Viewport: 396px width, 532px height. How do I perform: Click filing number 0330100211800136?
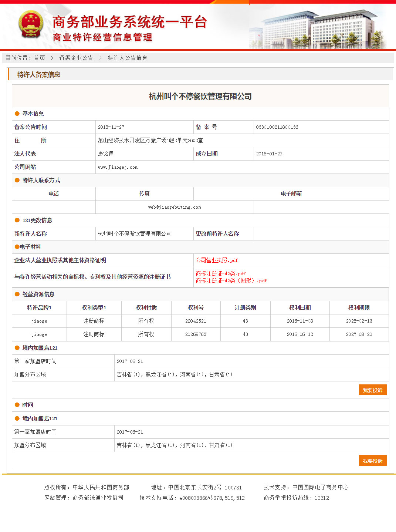(x=277, y=127)
